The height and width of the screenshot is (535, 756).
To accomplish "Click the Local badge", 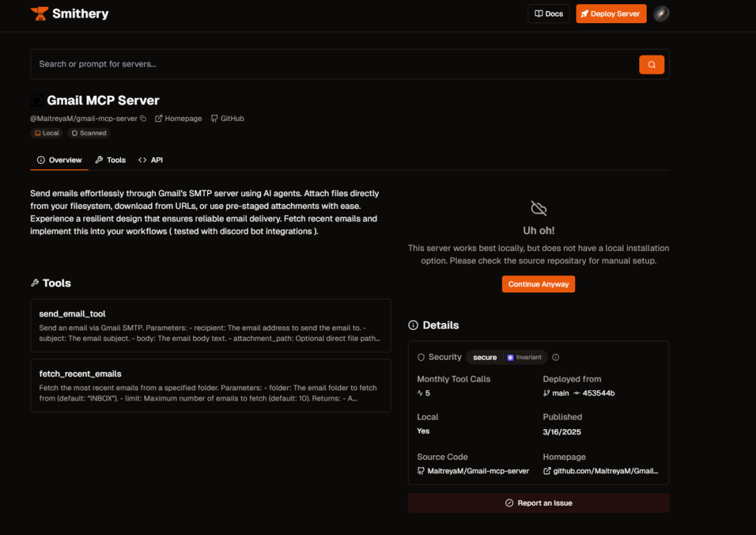I will click(x=47, y=133).
